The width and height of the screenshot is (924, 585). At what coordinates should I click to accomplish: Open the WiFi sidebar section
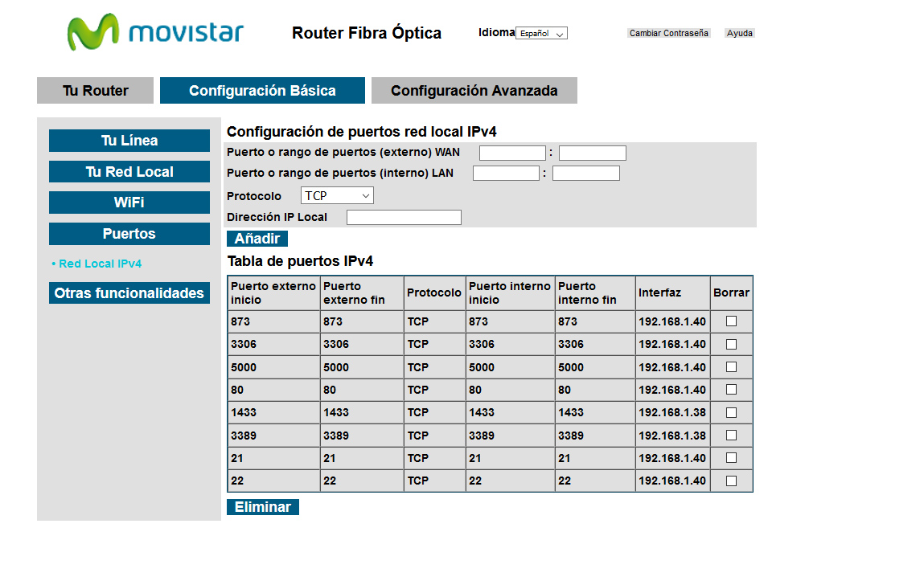tap(129, 202)
